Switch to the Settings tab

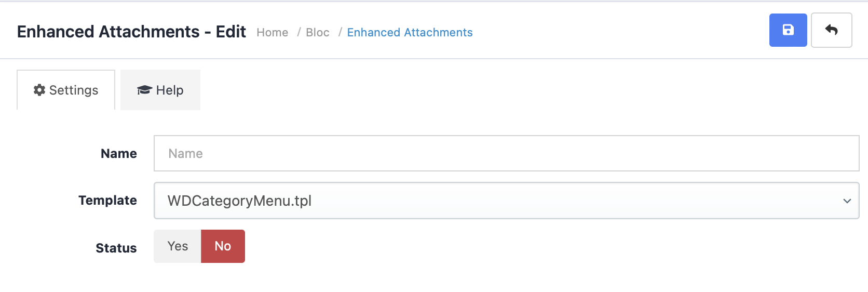[x=66, y=90]
